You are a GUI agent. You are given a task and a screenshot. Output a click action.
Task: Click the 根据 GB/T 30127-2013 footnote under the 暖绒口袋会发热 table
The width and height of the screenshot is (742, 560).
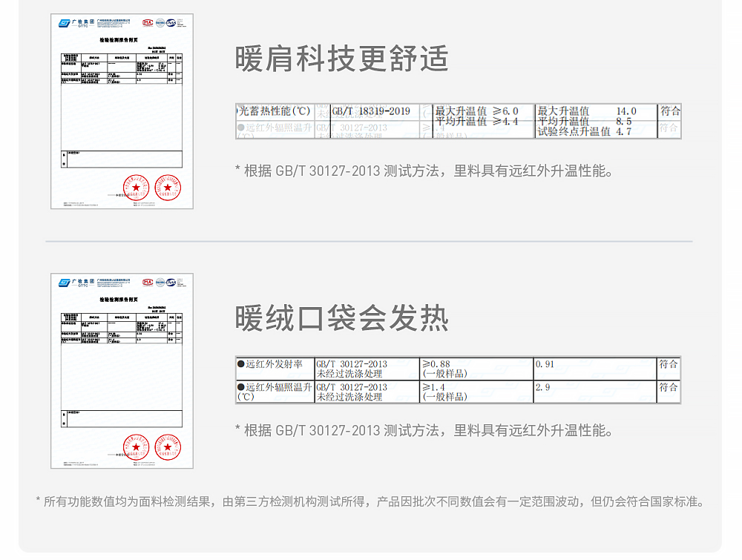pos(424,431)
